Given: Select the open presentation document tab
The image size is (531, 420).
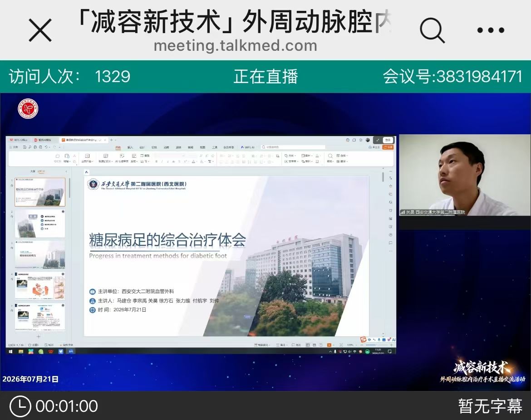Looking at the screenshot, I should 84,140.
